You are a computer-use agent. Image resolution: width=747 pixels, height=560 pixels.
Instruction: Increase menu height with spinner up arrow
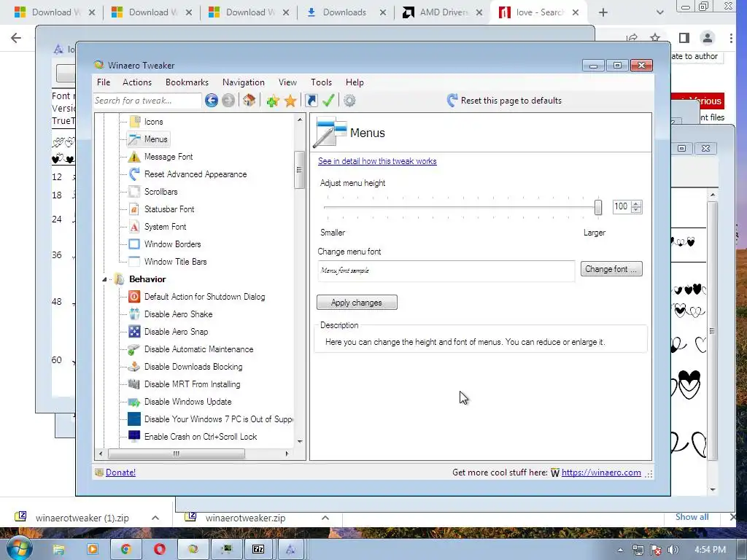[636, 203]
